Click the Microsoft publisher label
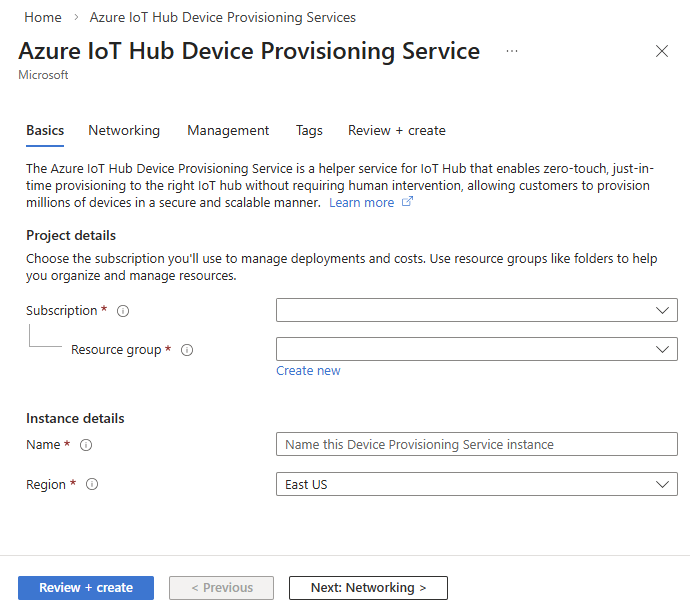 [x=43, y=75]
